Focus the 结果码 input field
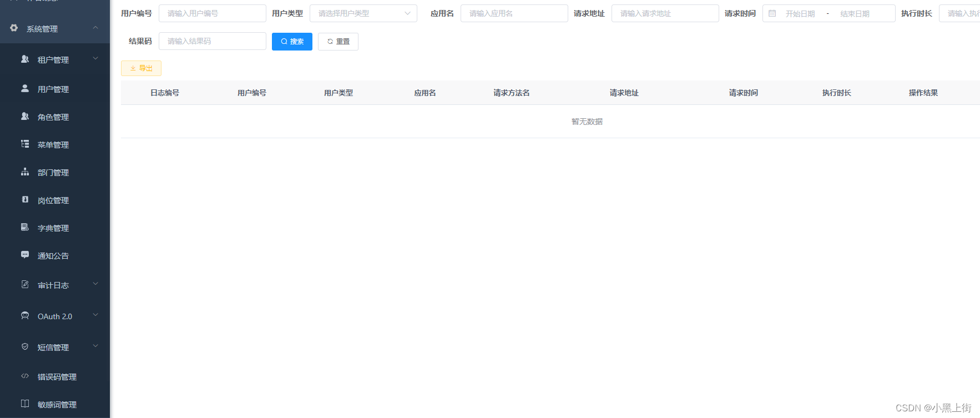Screen dimensions: 980x418 213,41
